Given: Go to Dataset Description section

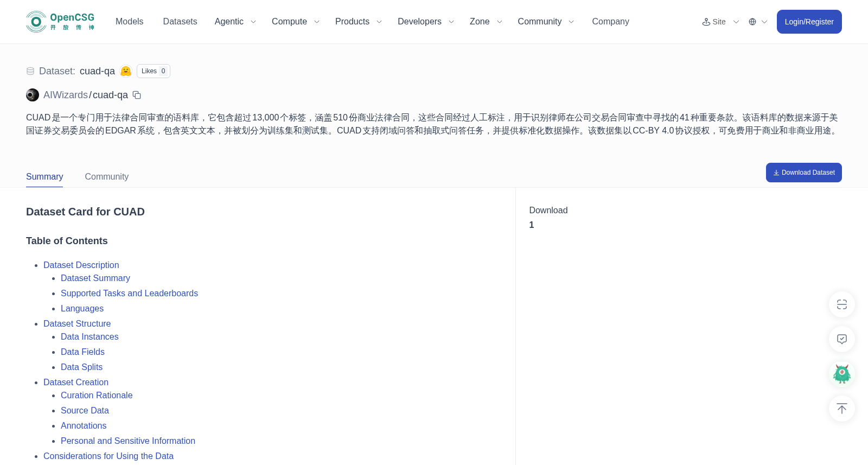Looking at the screenshot, I should [81, 265].
